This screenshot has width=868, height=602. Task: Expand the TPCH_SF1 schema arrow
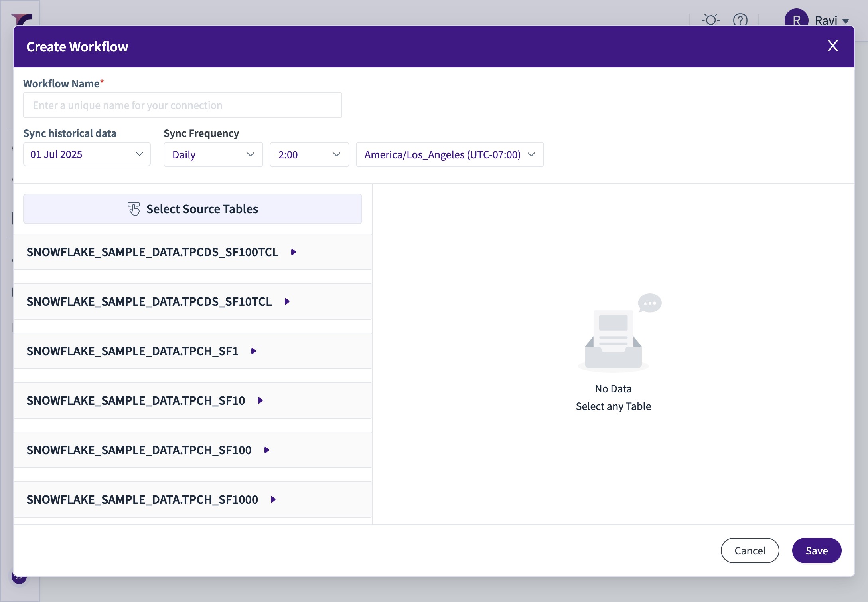point(253,351)
